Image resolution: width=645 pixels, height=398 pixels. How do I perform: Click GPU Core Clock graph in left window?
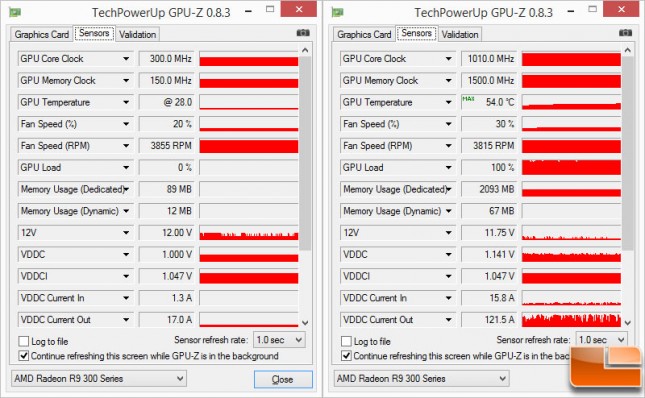point(249,59)
